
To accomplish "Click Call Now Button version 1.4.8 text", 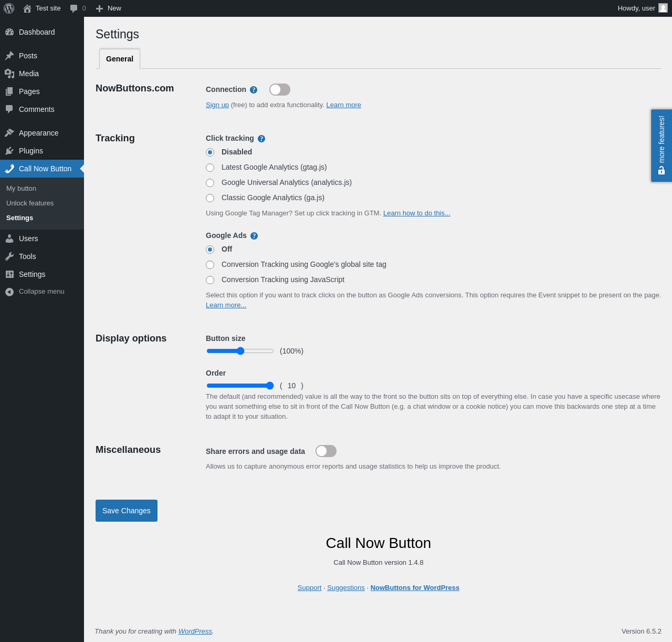I will point(379,563).
